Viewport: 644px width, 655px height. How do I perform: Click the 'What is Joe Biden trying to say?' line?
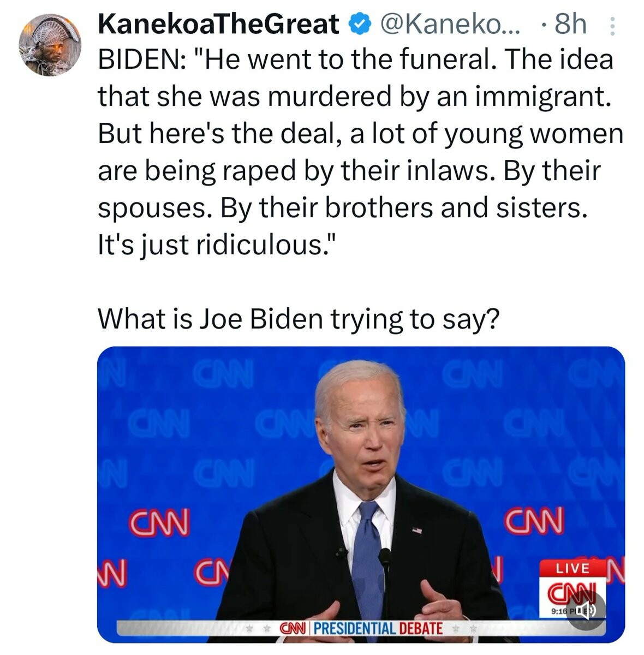(298, 319)
